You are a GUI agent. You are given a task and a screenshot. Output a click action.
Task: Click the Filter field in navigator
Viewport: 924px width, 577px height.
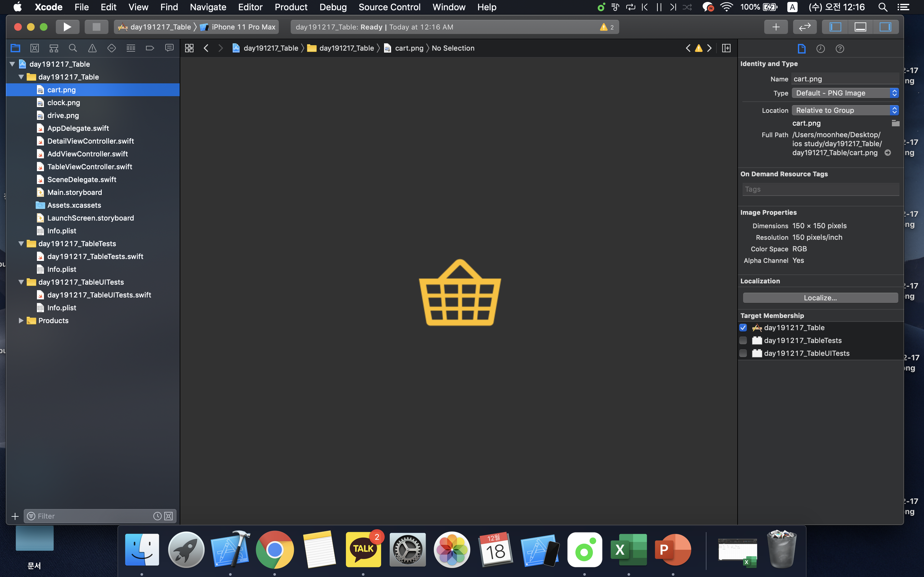(92, 516)
